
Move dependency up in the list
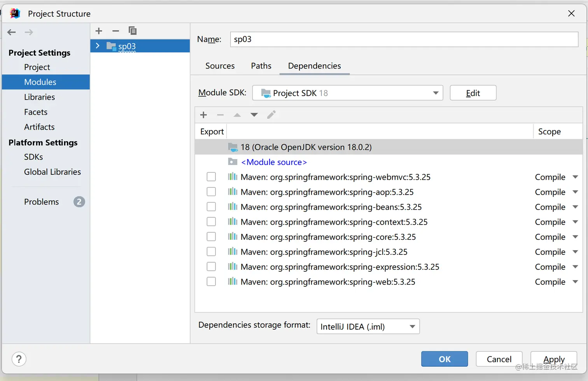click(237, 115)
